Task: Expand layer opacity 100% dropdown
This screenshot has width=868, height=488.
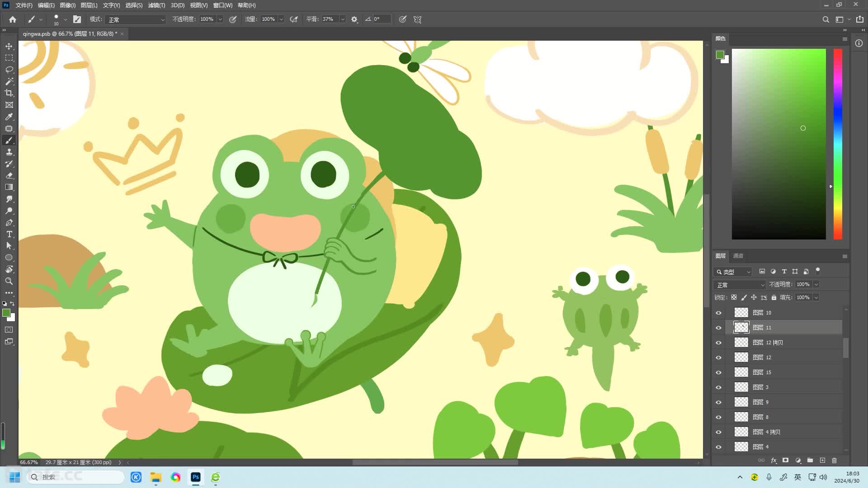Action: pos(816,285)
